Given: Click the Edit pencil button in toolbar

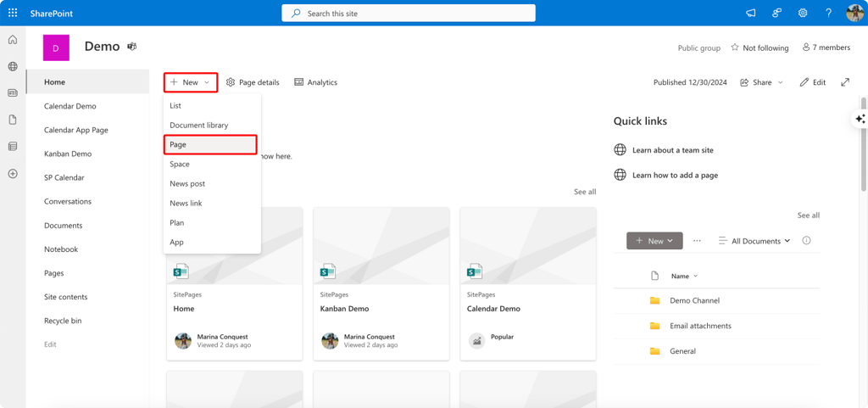Looking at the screenshot, I should [813, 82].
